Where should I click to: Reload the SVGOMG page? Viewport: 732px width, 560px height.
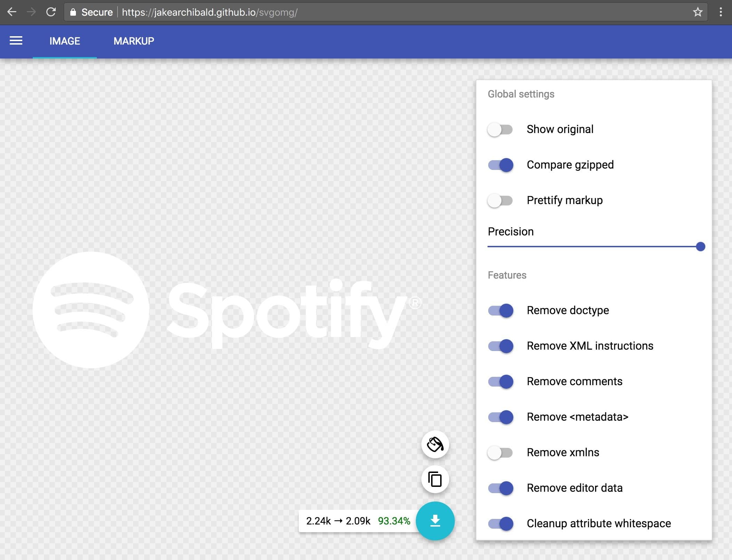(51, 12)
